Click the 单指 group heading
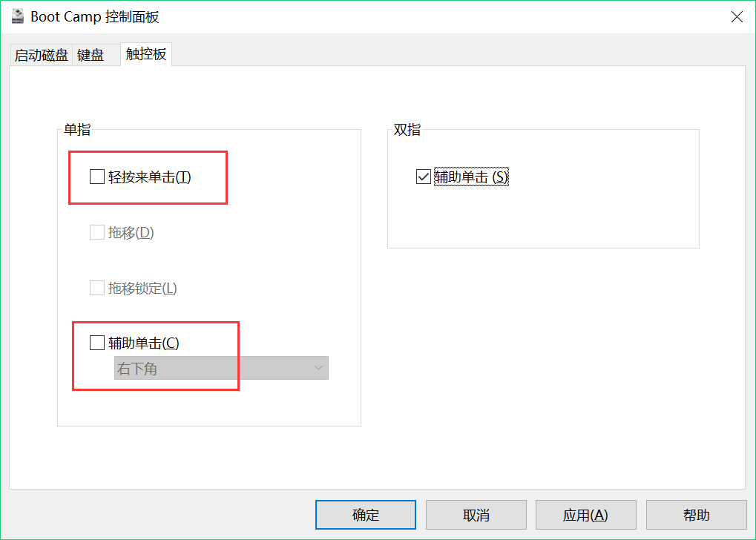 coord(77,130)
